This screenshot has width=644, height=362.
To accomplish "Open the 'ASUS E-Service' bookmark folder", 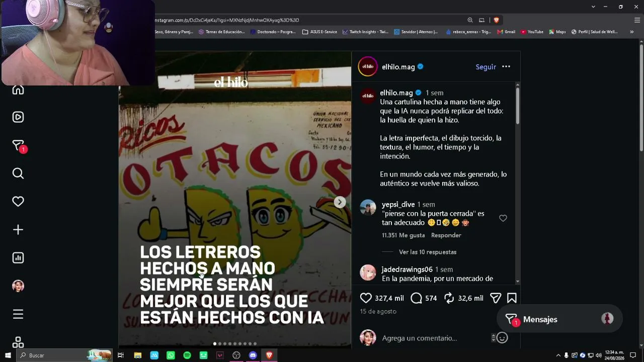I will (319, 32).
